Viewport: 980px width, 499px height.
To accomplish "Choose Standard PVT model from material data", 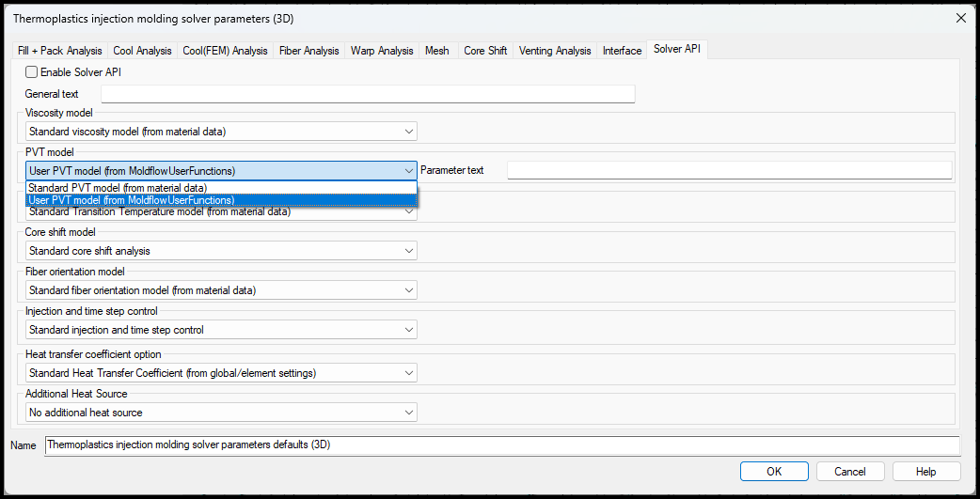I will 221,187.
